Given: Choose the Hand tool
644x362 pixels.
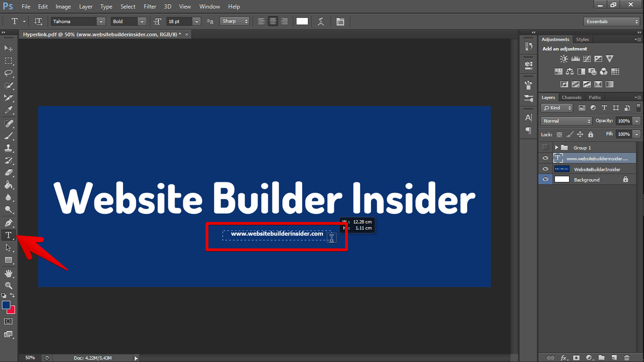Looking at the screenshot, I should (8, 273).
